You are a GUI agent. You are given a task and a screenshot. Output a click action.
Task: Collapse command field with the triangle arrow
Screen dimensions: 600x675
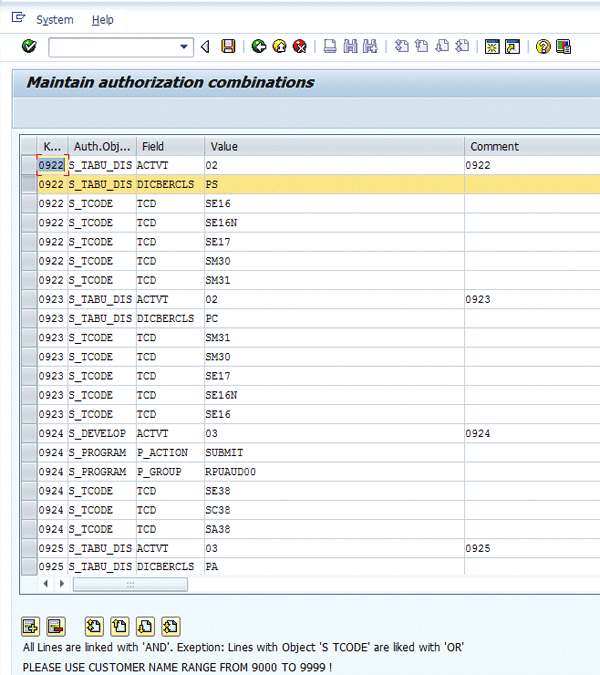coord(205,47)
